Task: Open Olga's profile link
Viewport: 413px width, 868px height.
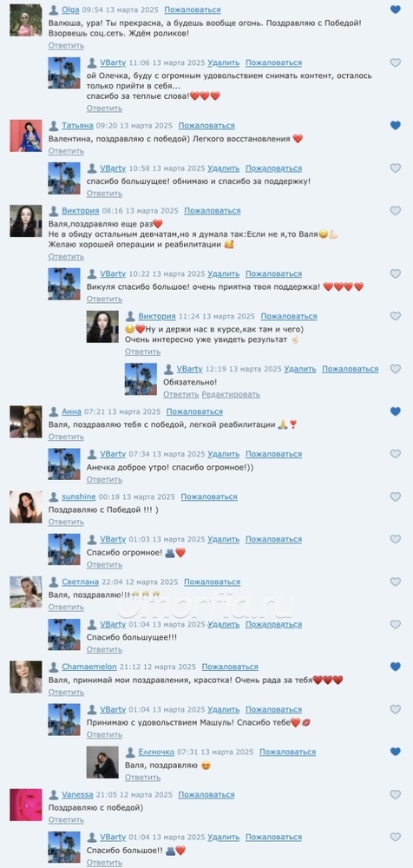Action: (70, 10)
